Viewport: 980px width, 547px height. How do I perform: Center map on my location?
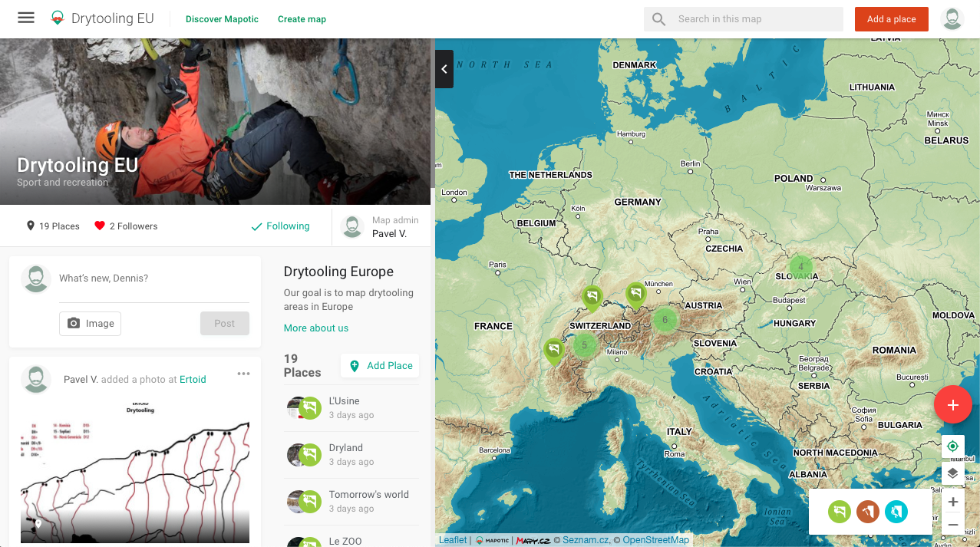pos(952,446)
